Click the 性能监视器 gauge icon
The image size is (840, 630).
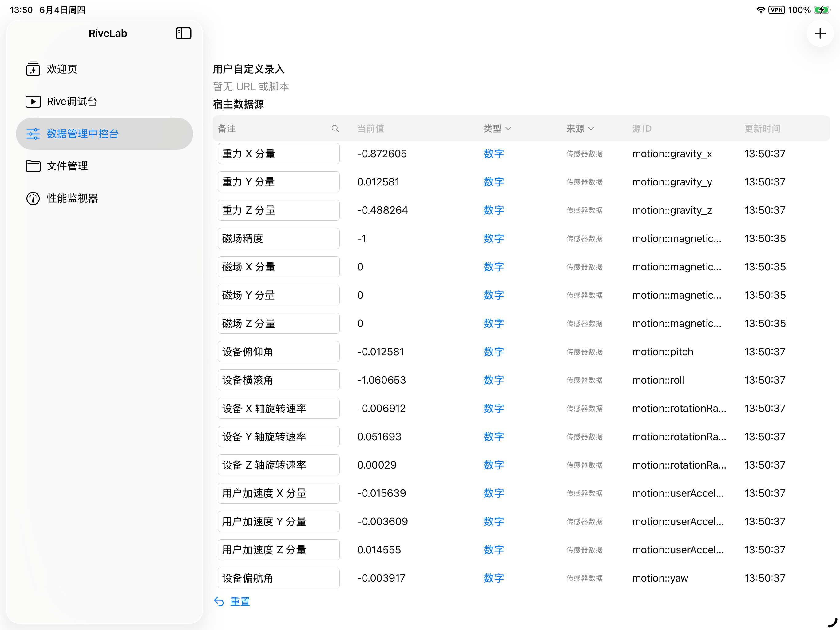[x=33, y=198]
